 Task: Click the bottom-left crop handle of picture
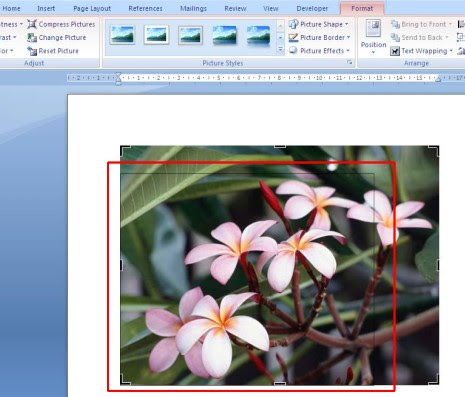(125, 379)
